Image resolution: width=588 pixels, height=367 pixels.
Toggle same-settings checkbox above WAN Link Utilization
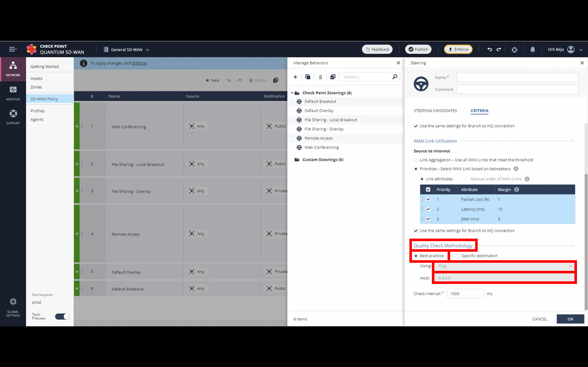click(x=416, y=126)
